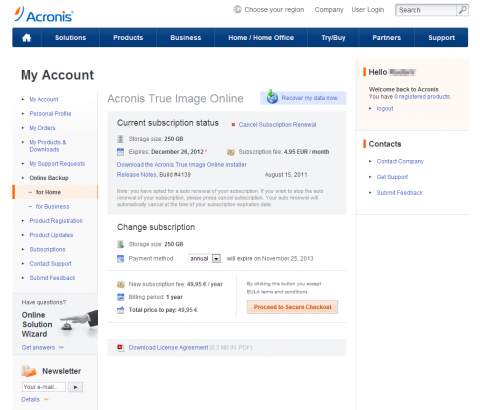Click the calendar icon beside Expires date
Screen dimensions: 480x410
pyautogui.click(x=120, y=152)
